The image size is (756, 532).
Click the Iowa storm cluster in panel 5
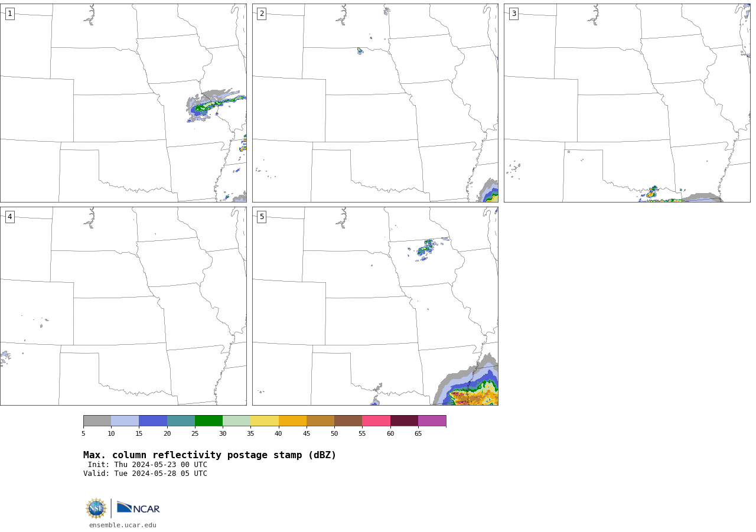click(x=426, y=249)
